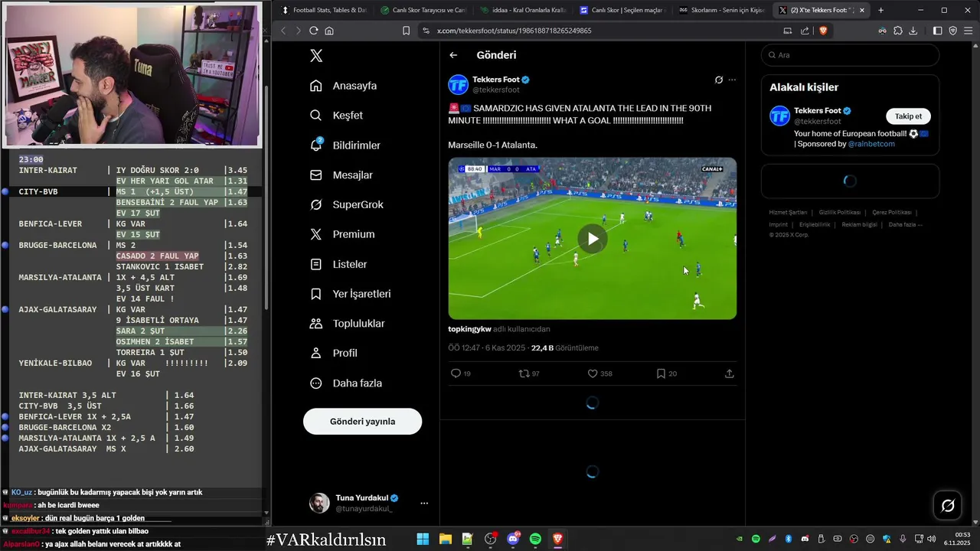The width and height of the screenshot is (980, 551).
Task: Open post more options menu
Action: (x=732, y=80)
